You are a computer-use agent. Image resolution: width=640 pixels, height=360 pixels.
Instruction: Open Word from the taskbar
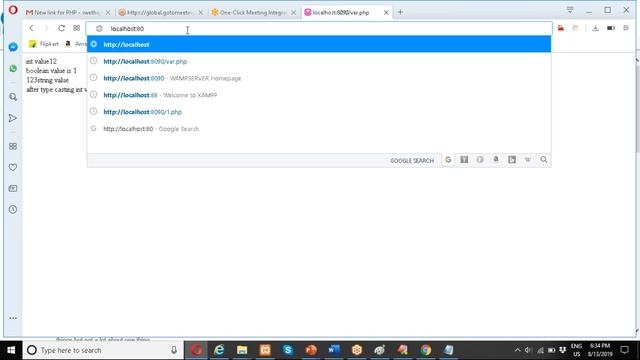334,350
